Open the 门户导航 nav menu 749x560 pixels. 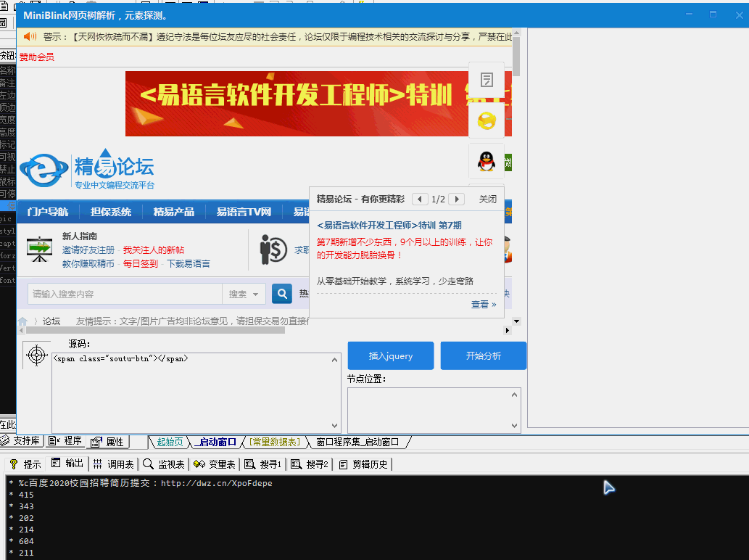tap(48, 212)
